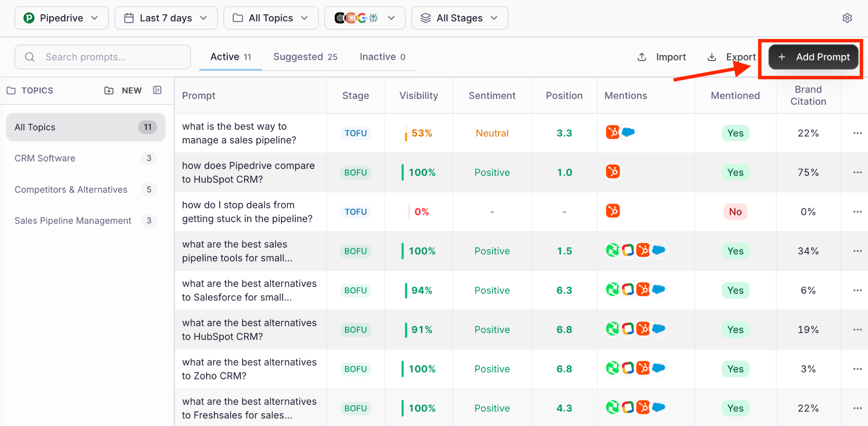Click the Sentiment column header
Viewport: 868px width, 426px height.
click(x=492, y=95)
